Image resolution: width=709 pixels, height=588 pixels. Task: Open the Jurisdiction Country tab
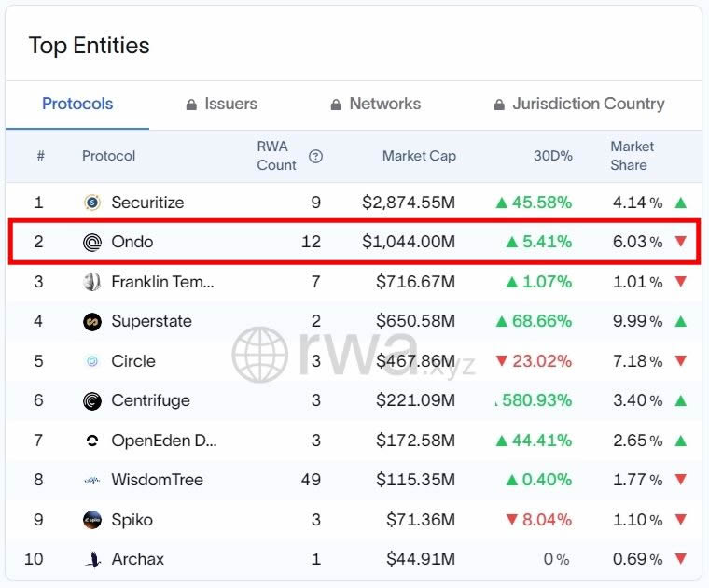578,104
